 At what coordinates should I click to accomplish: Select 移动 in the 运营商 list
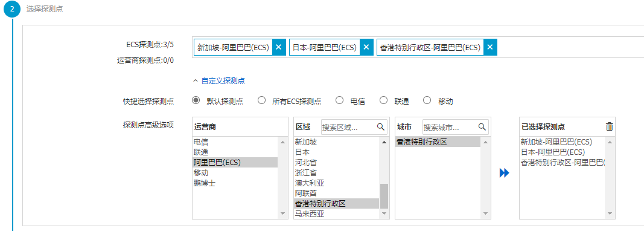235,173
